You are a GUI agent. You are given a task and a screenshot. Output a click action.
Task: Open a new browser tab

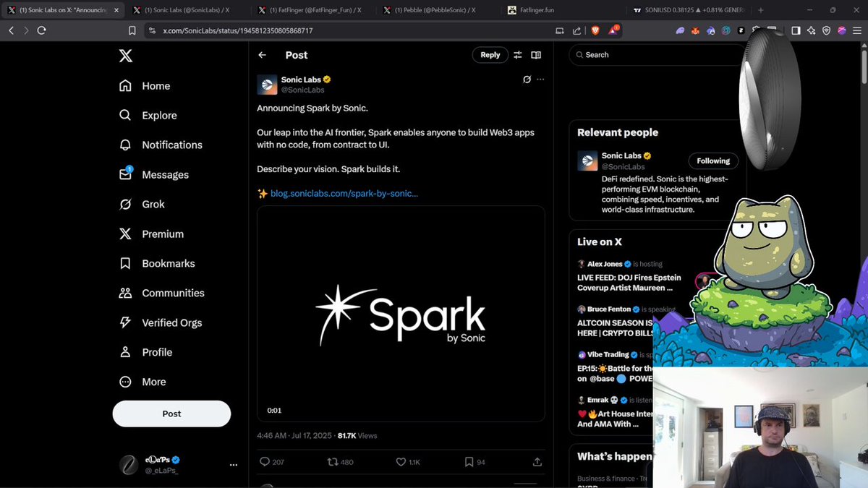[760, 10]
